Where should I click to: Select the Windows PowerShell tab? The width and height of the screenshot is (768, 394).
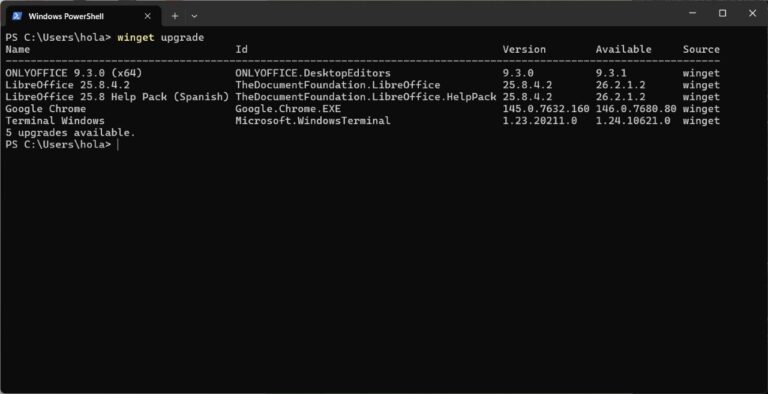pyautogui.click(x=83, y=16)
